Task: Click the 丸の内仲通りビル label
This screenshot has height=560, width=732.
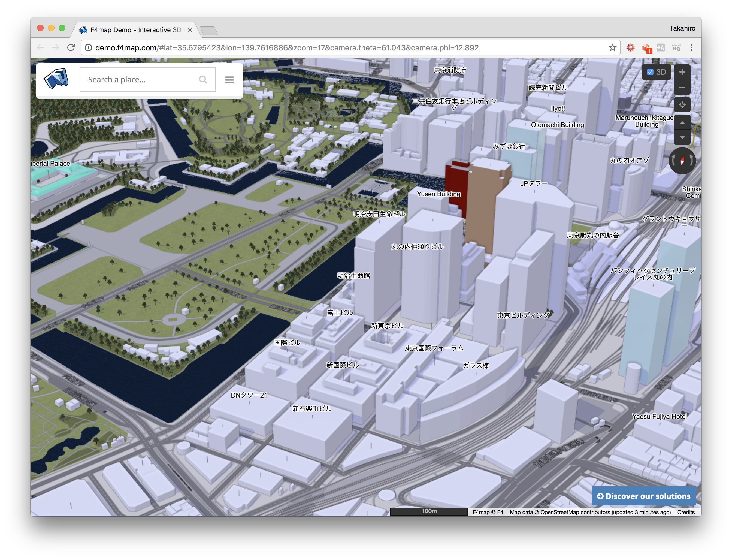Action: coord(417,247)
